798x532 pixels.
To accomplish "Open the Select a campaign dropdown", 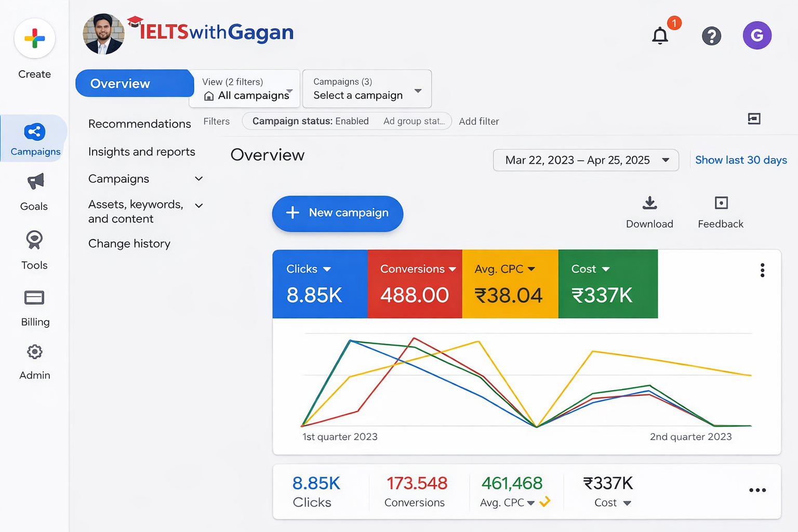I will [367, 89].
